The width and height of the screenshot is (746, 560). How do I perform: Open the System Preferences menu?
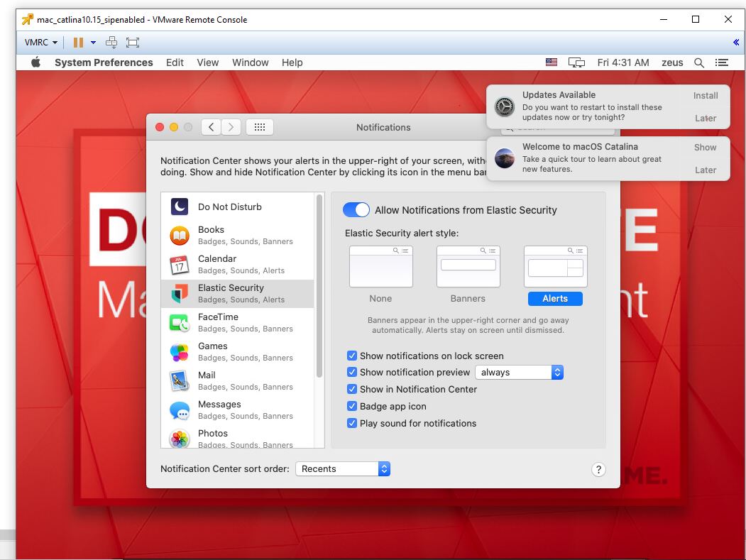104,62
